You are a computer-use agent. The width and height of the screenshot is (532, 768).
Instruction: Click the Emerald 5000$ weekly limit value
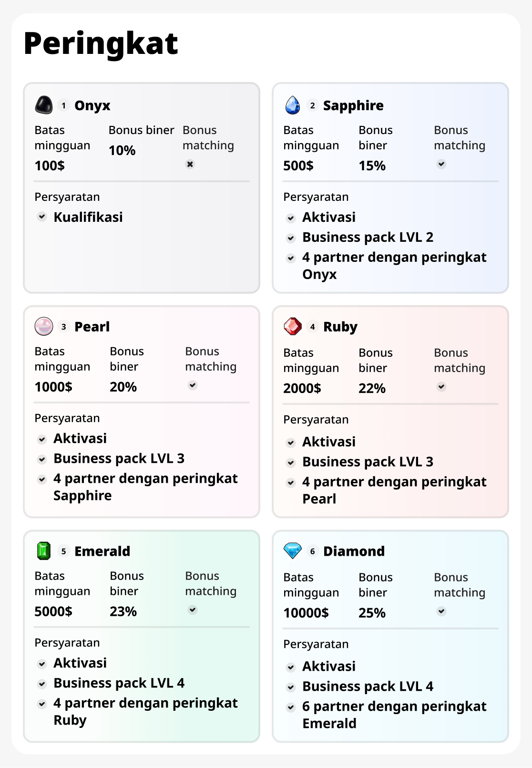tap(53, 611)
